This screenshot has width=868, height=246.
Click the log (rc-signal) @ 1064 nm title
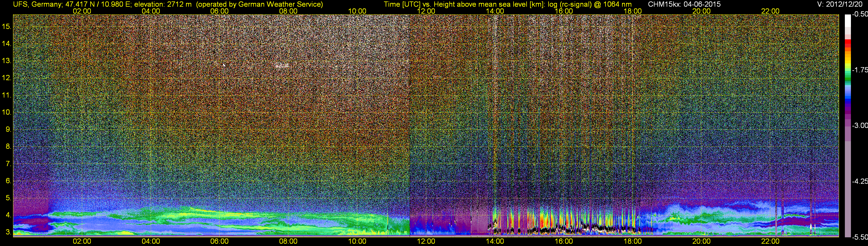[x=588, y=4]
